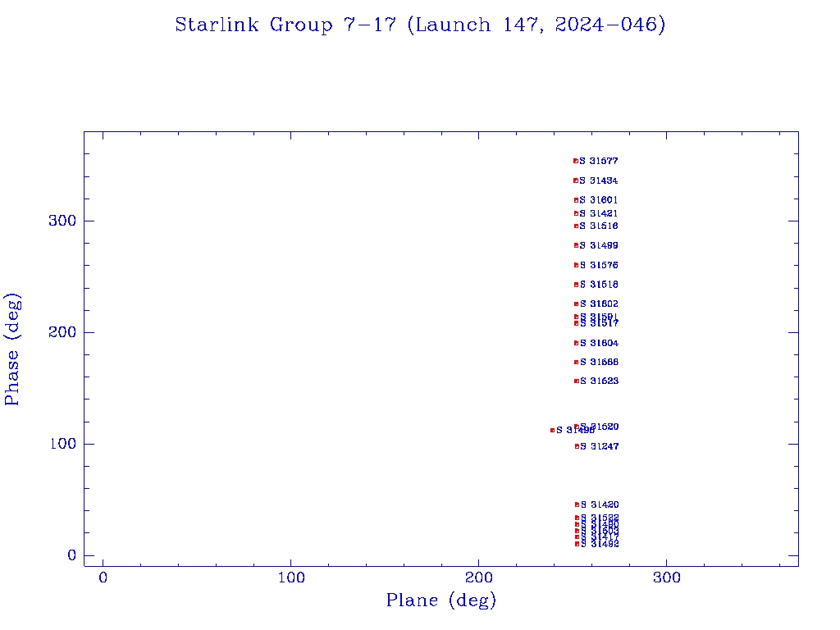840x630 pixels.
Task: Click the red marker for S 31623
Action: tap(577, 381)
